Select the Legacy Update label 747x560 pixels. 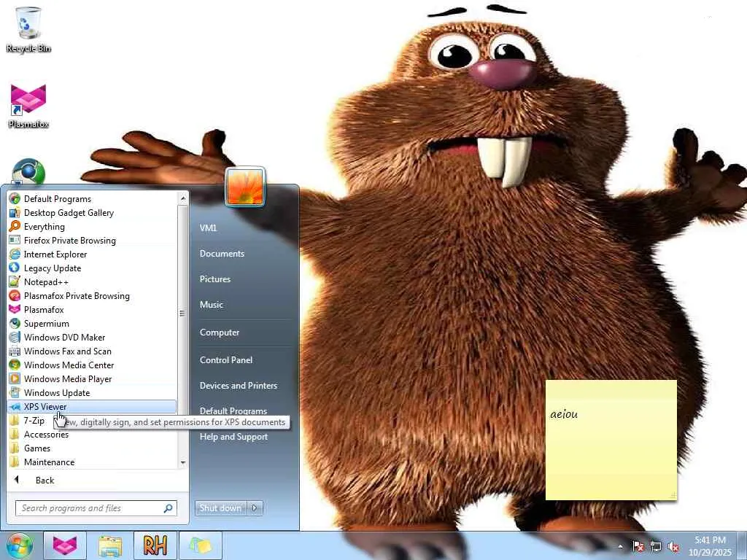pos(53,268)
